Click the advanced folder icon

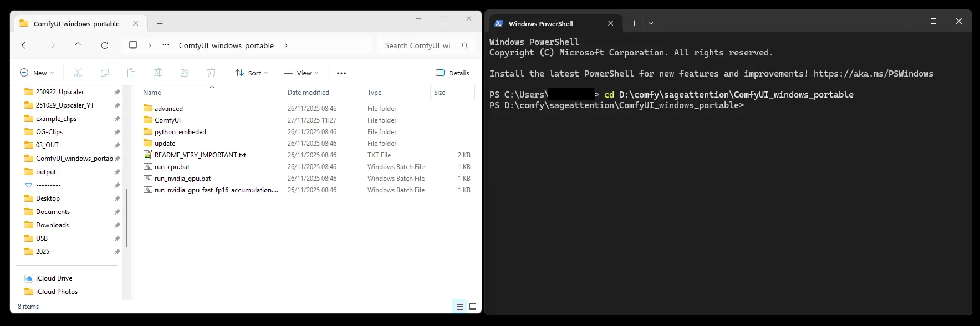pos(148,108)
